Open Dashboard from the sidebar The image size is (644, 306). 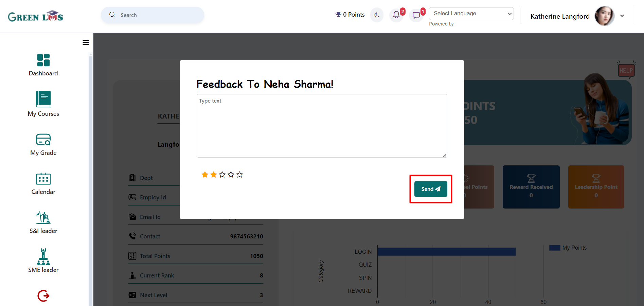click(43, 65)
